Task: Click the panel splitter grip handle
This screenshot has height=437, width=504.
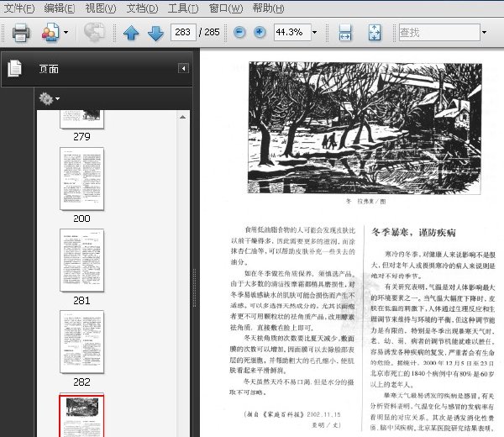Action: (195, 287)
